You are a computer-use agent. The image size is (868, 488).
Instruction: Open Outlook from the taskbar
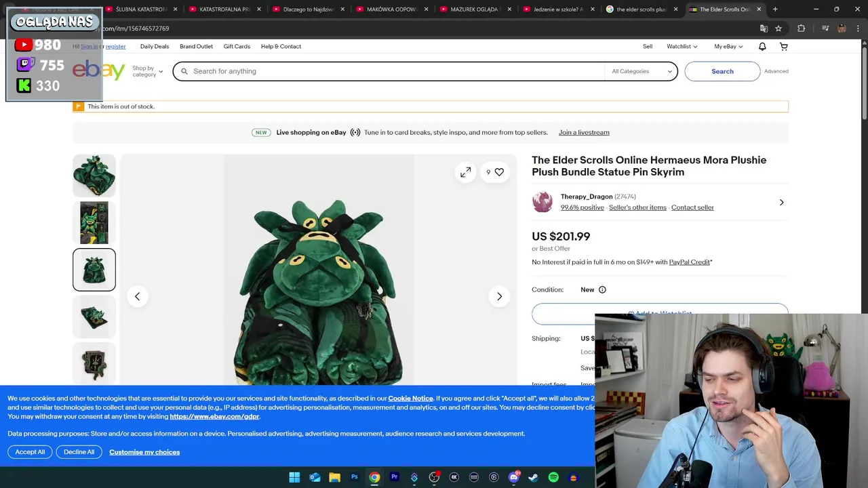coord(315,477)
